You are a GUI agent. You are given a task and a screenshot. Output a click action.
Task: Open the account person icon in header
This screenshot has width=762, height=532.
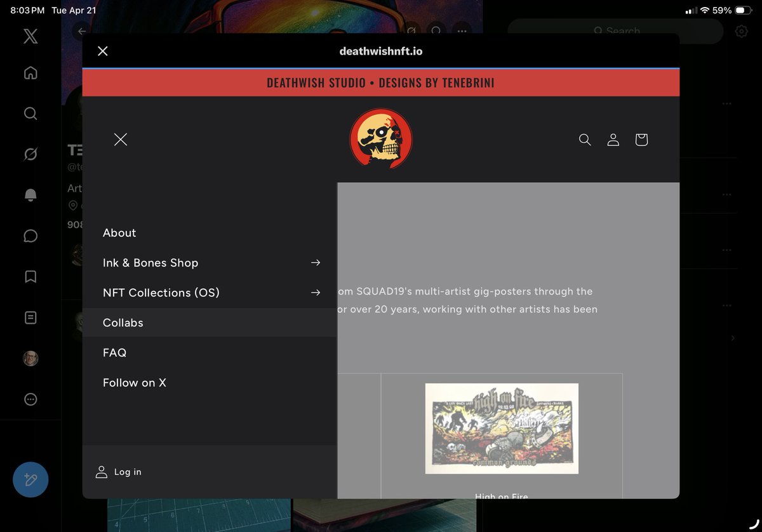click(x=613, y=140)
